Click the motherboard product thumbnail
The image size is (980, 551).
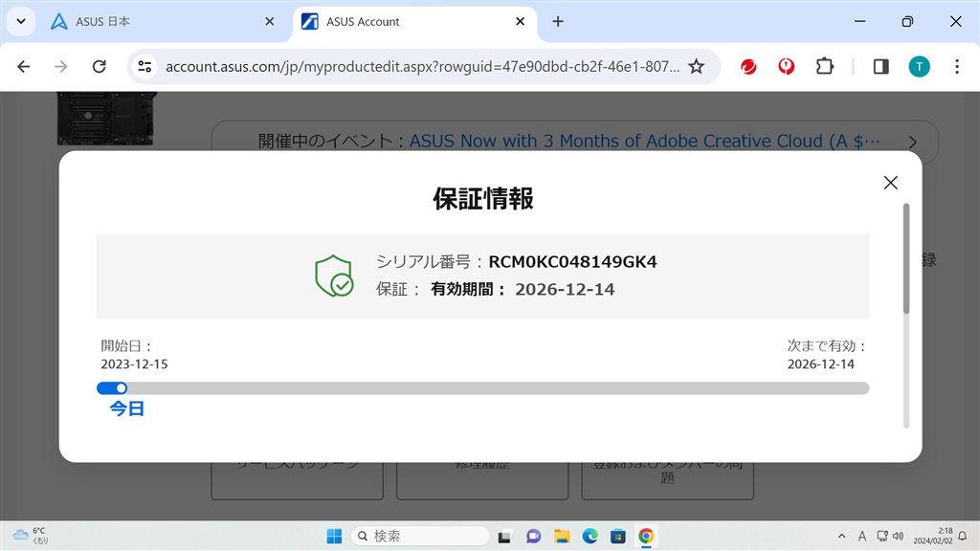tap(105, 118)
